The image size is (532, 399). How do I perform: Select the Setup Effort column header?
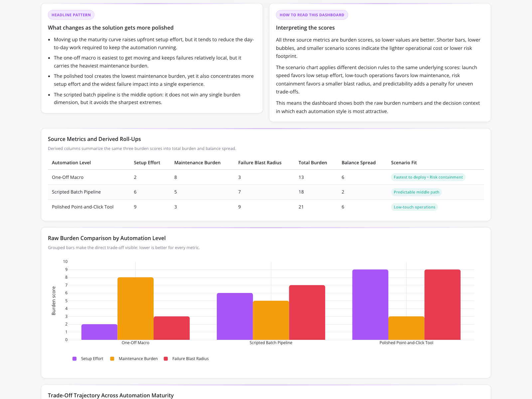coord(147,163)
